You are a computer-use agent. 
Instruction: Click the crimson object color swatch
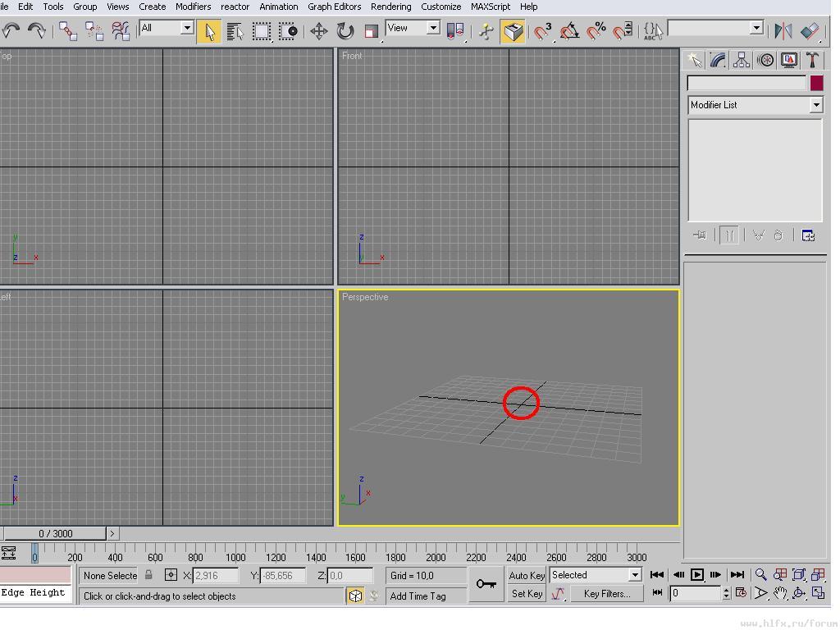pyautogui.click(x=816, y=83)
